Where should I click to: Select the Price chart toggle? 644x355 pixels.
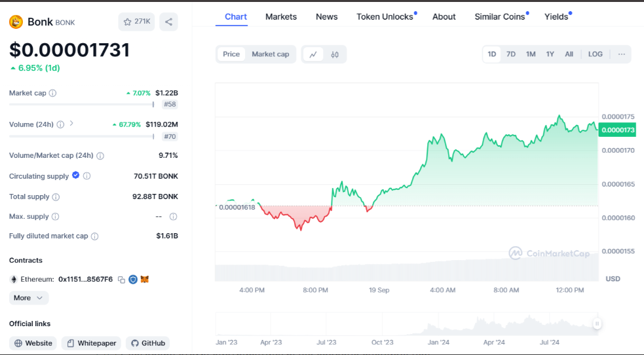click(x=231, y=54)
